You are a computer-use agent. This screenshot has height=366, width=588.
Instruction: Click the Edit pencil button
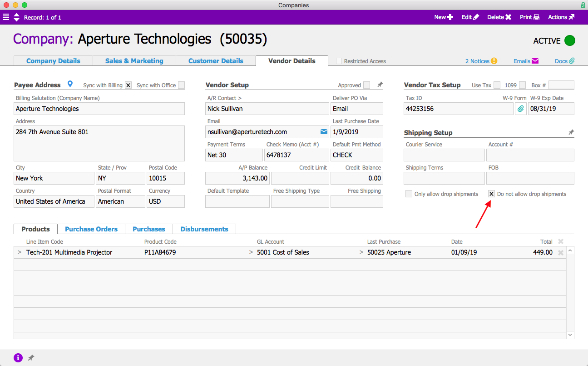(x=470, y=17)
